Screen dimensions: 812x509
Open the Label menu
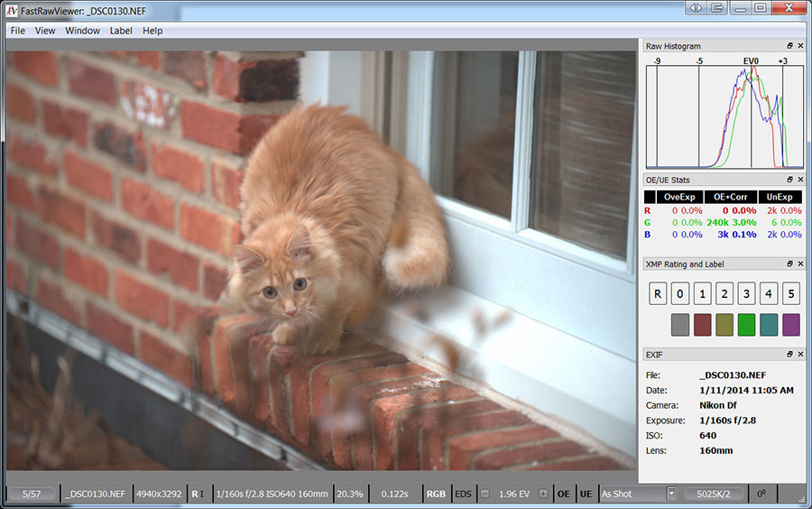(121, 31)
